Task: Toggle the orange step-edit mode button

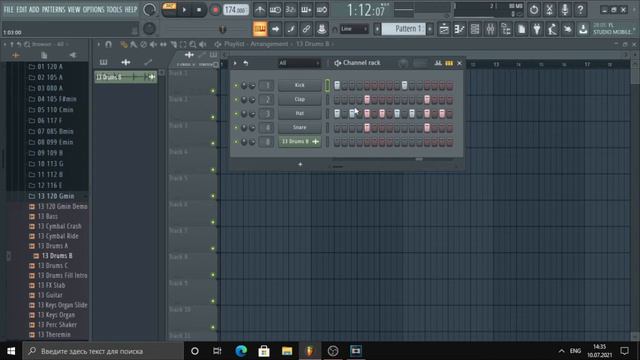Action: pos(260,29)
